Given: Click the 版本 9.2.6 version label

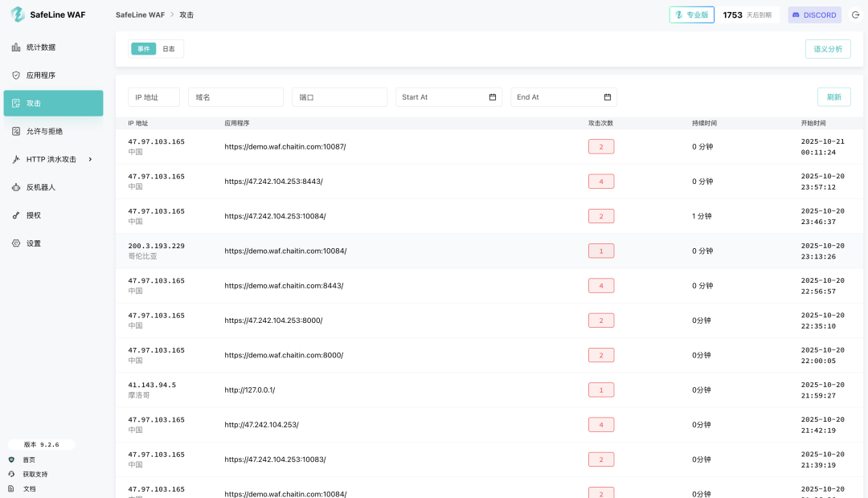Looking at the screenshot, I should (42, 444).
